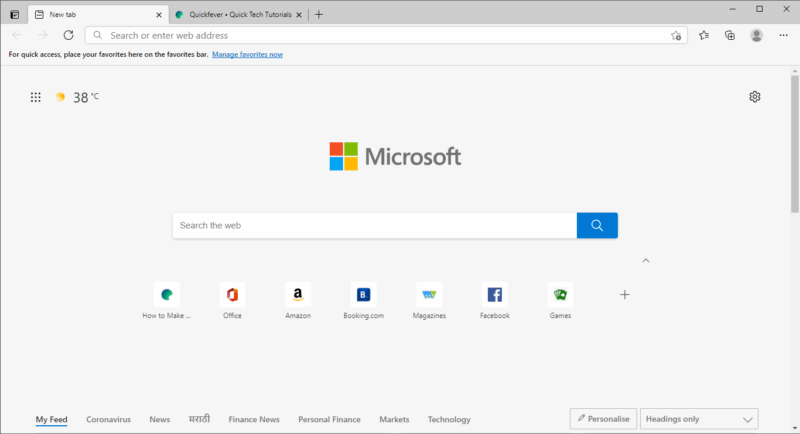This screenshot has height=434, width=800.
Task: Open the Facebook quick link tile
Action: 494,301
